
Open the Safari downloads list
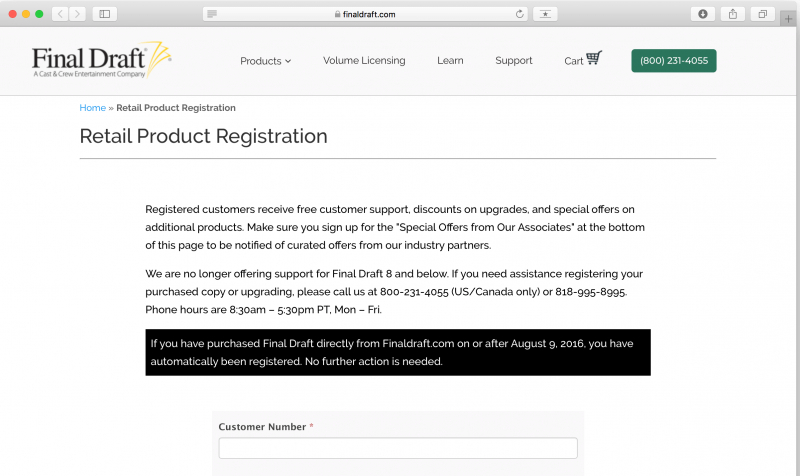tap(703, 14)
